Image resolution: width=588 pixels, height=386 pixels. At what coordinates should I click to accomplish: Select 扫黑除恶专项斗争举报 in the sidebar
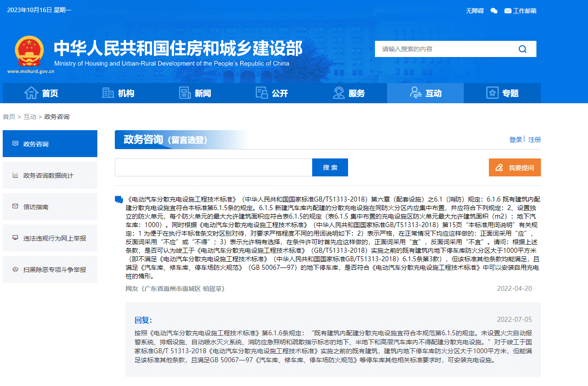click(50, 269)
